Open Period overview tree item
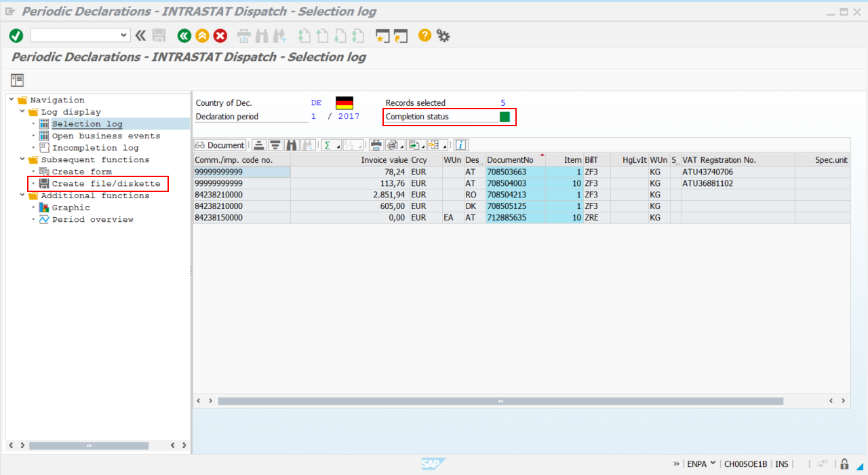Viewport: 868px width, 475px height. pos(92,219)
